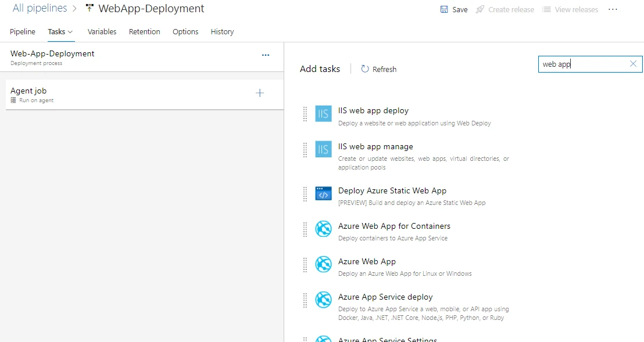This screenshot has width=644, height=342.
Task: Open the IIS web app manage task
Action: tap(375, 146)
